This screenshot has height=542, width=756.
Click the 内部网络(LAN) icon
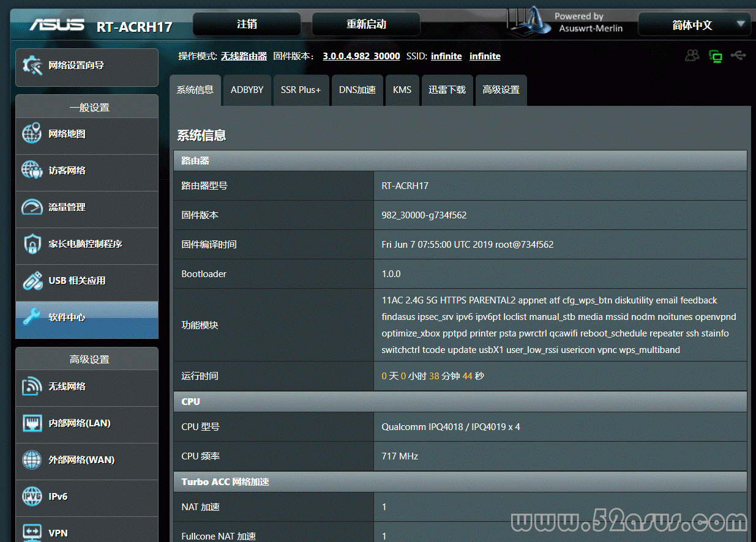(x=32, y=423)
